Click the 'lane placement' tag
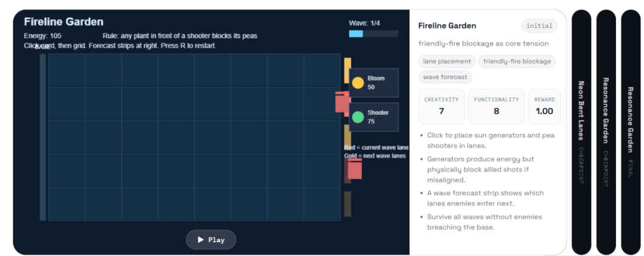Viewport: 644px width, 256px height. [447, 61]
